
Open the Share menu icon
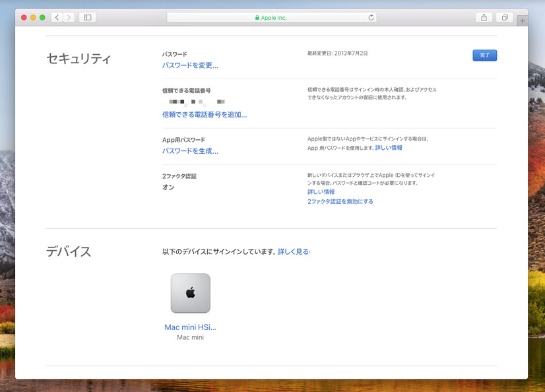(x=484, y=17)
